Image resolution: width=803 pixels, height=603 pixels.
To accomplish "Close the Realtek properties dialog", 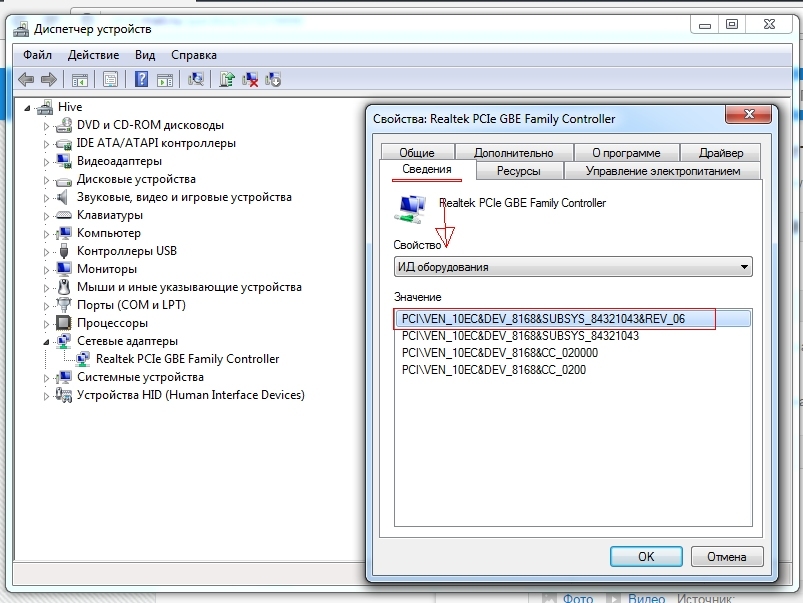I will point(748,114).
